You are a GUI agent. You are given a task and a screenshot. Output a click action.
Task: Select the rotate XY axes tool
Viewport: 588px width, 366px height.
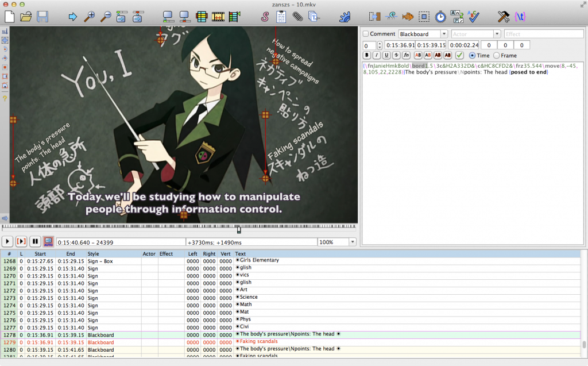(x=5, y=58)
